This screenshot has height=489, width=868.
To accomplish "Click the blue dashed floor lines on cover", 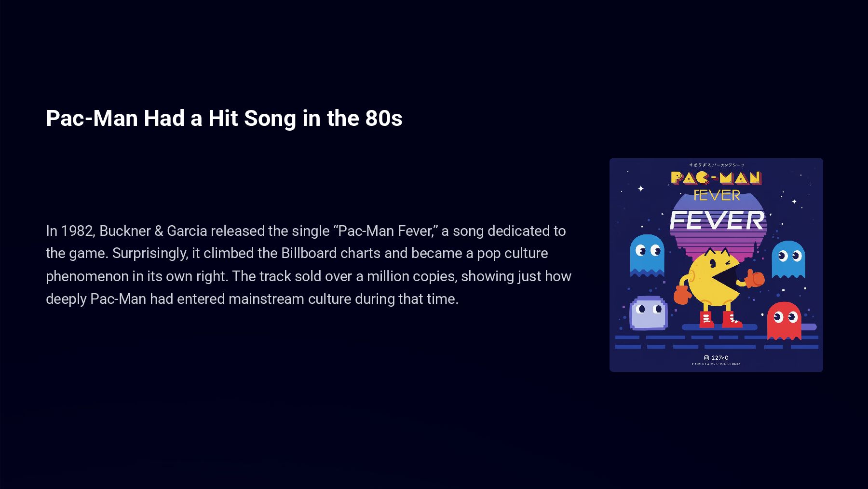I will click(717, 342).
